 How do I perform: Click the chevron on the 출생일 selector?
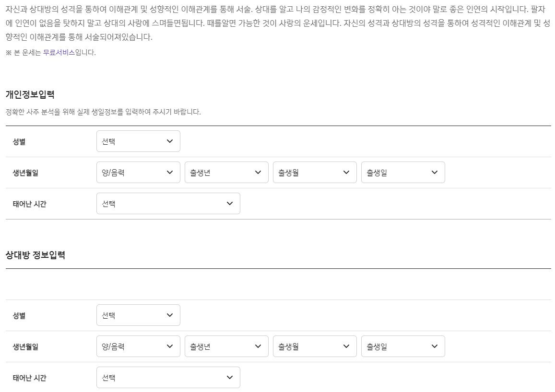[x=434, y=172]
